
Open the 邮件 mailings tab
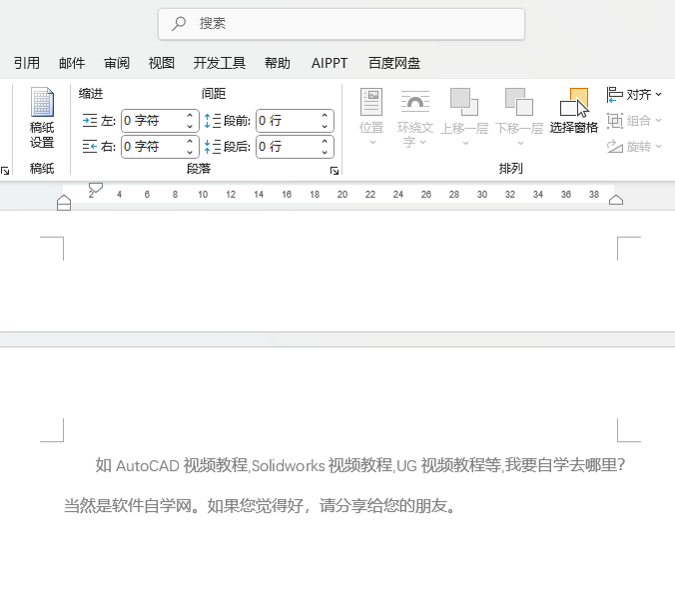[72, 63]
